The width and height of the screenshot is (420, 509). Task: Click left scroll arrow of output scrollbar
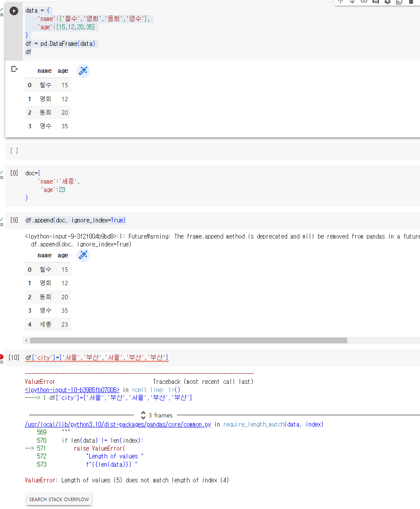pos(26,340)
